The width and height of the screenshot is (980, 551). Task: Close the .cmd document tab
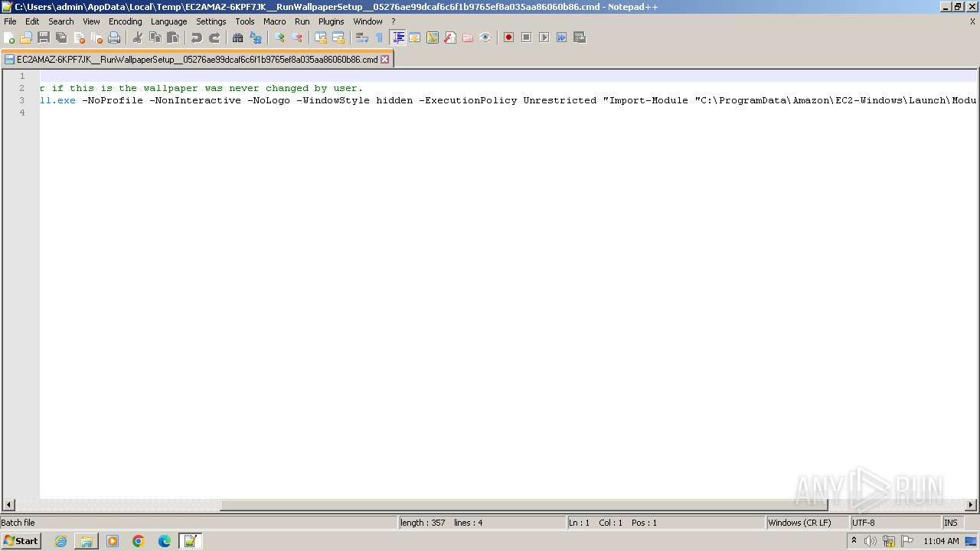point(385,59)
